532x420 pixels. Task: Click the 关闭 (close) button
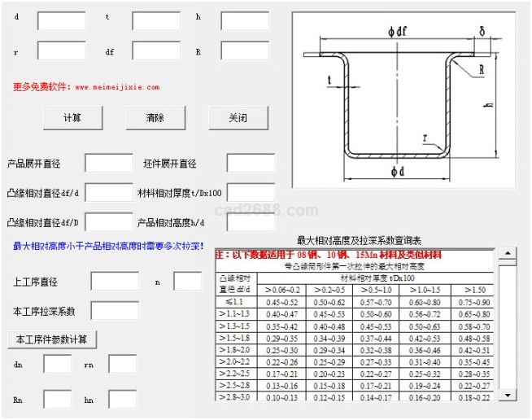238,117
